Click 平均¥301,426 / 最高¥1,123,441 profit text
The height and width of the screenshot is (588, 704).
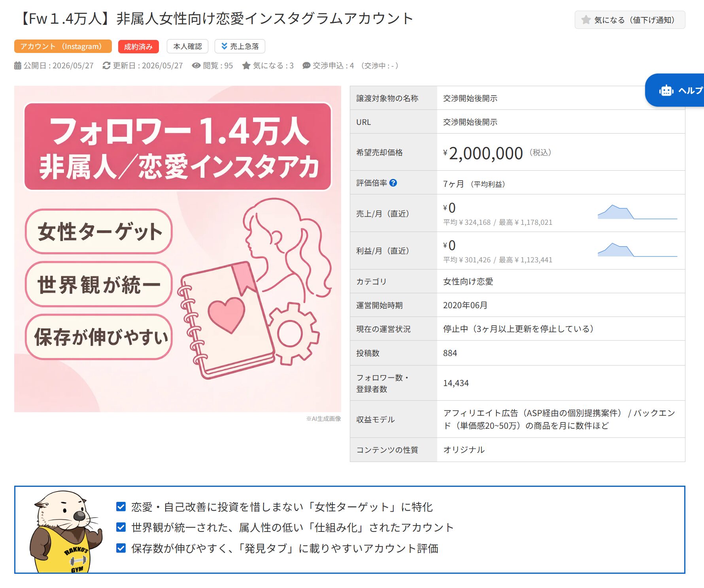(x=498, y=260)
